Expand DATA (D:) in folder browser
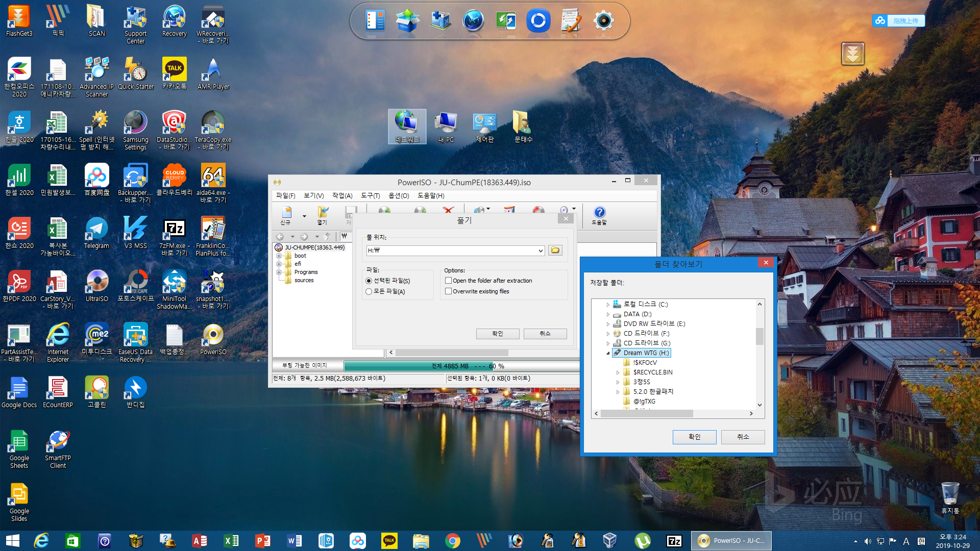980x551 pixels. point(608,314)
